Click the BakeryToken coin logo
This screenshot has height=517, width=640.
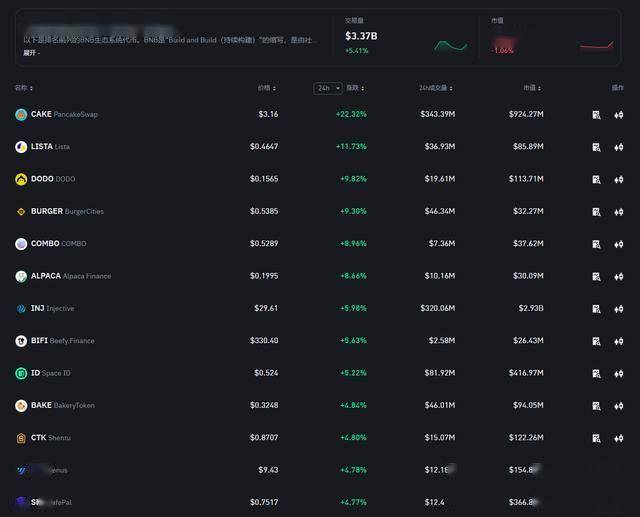(21, 406)
